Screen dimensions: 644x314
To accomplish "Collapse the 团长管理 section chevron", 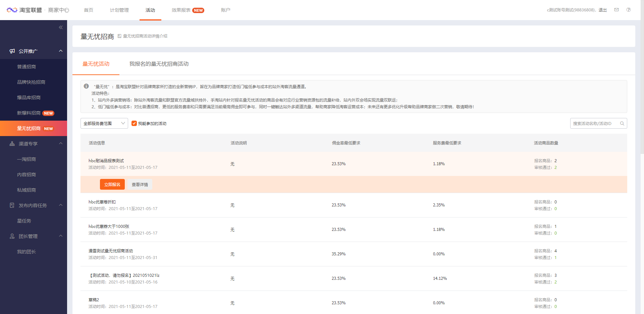I will click(61, 236).
